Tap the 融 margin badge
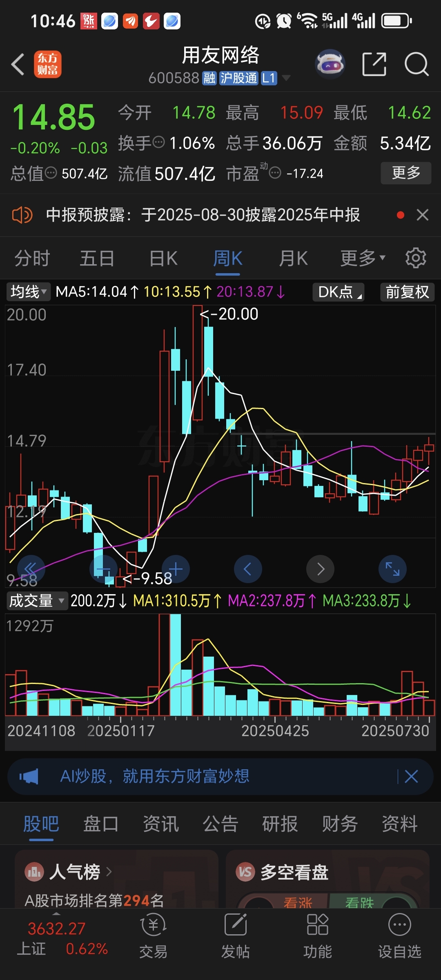Screen dimensions: 441x980 click(209, 78)
